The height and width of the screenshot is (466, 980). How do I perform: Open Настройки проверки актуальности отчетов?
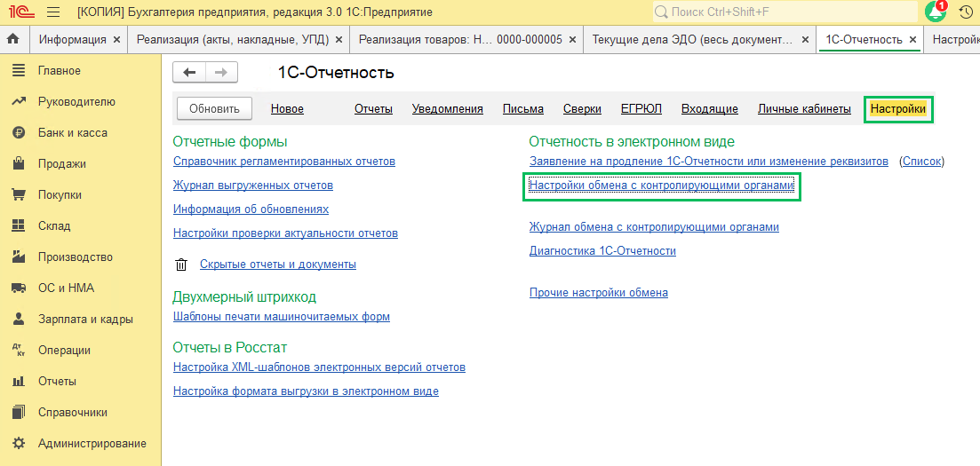click(285, 233)
